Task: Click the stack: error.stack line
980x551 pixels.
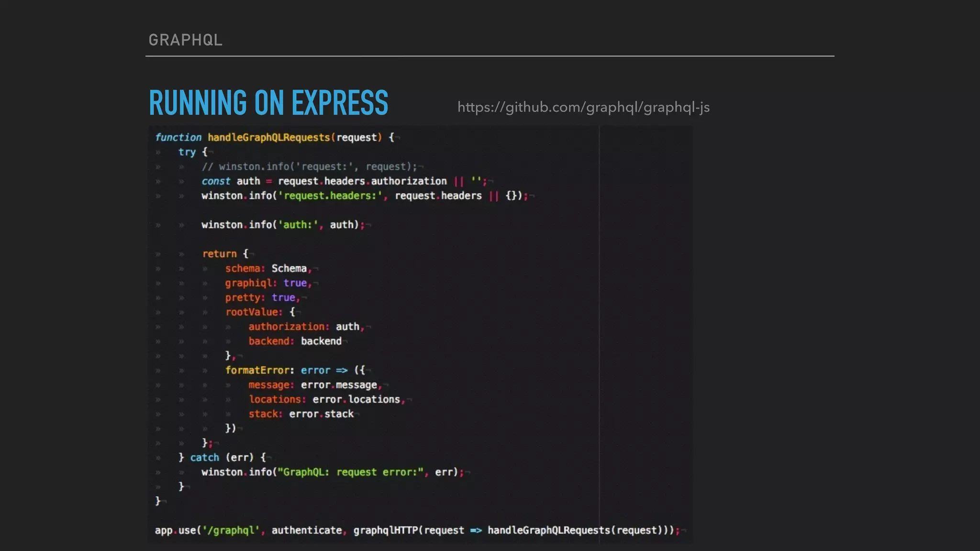Action: pos(301,414)
